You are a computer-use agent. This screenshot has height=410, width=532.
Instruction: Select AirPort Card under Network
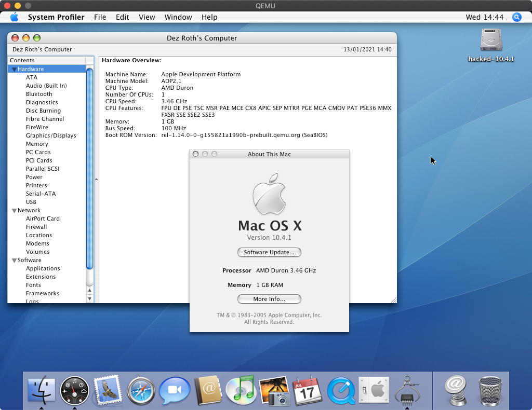pos(43,218)
